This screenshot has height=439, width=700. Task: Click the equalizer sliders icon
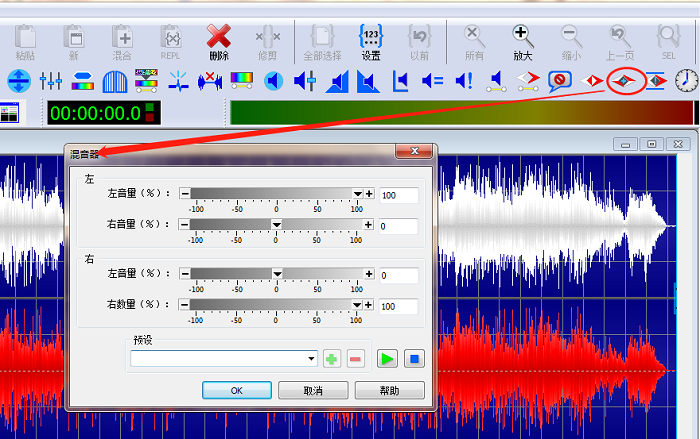[51, 80]
